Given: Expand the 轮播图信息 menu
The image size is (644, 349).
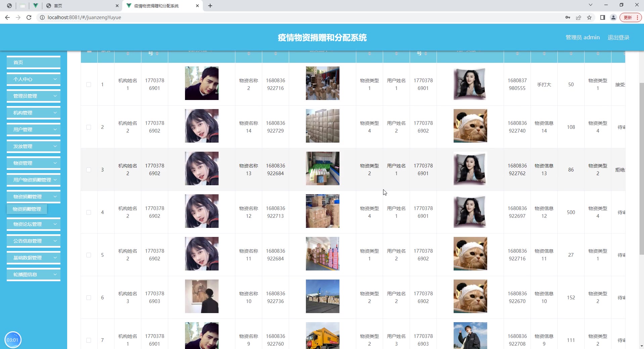Looking at the screenshot, I should tap(34, 275).
